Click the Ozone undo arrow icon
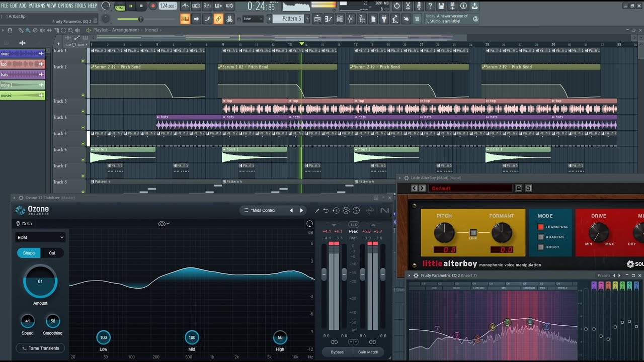 tap(326, 211)
